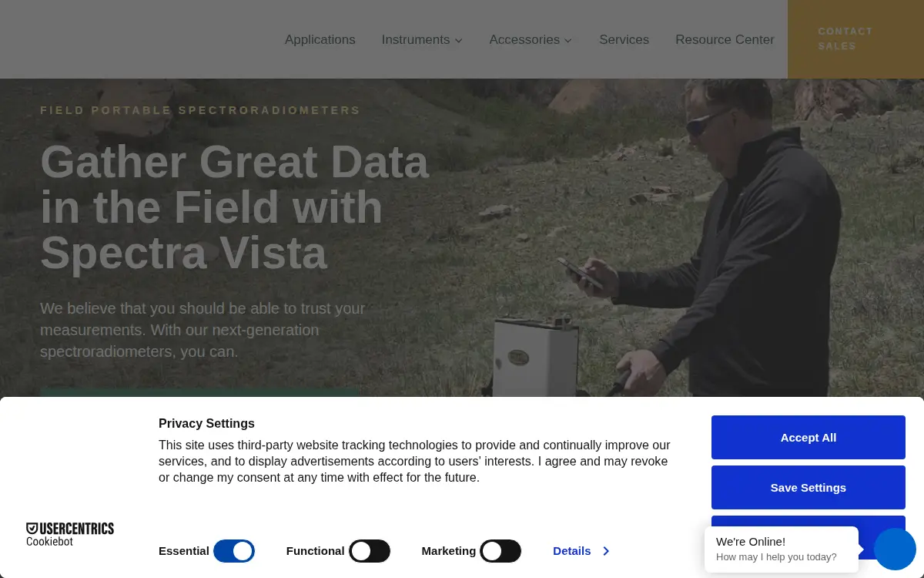Open the Services page
This screenshot has width=924, height=578.
tap(624, 39)
